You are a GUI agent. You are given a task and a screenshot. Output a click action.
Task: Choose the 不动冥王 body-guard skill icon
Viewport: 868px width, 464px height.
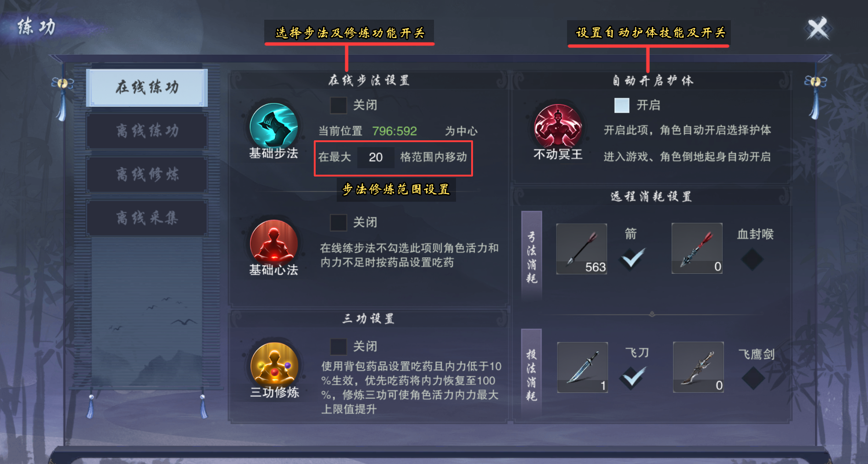558,127
